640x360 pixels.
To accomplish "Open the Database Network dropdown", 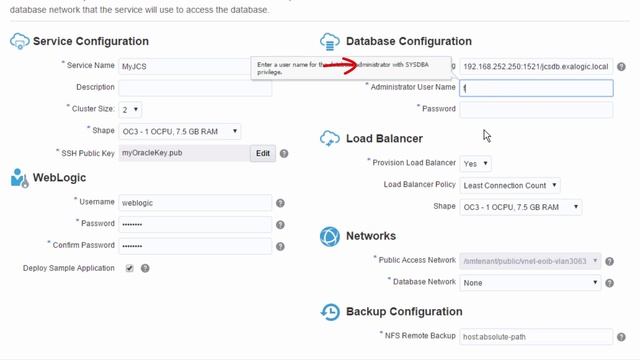I will (530, 283).
